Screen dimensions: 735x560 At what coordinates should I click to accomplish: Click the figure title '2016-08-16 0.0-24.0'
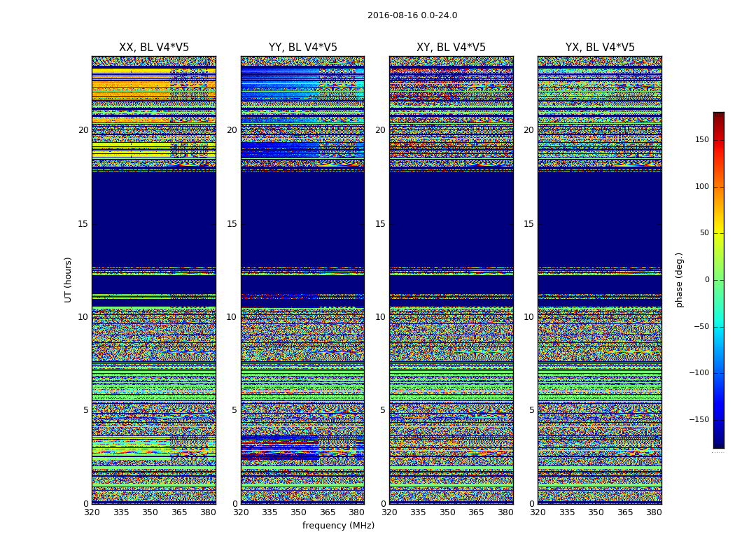(412, 15)
